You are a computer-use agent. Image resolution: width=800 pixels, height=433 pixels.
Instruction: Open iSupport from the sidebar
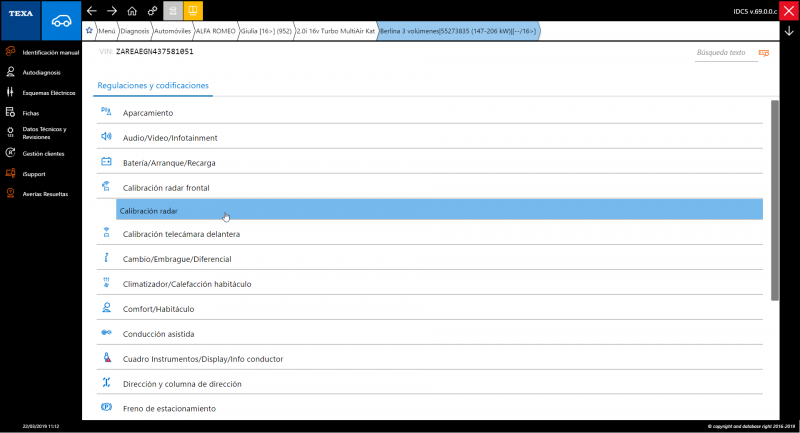click(35, 173)
